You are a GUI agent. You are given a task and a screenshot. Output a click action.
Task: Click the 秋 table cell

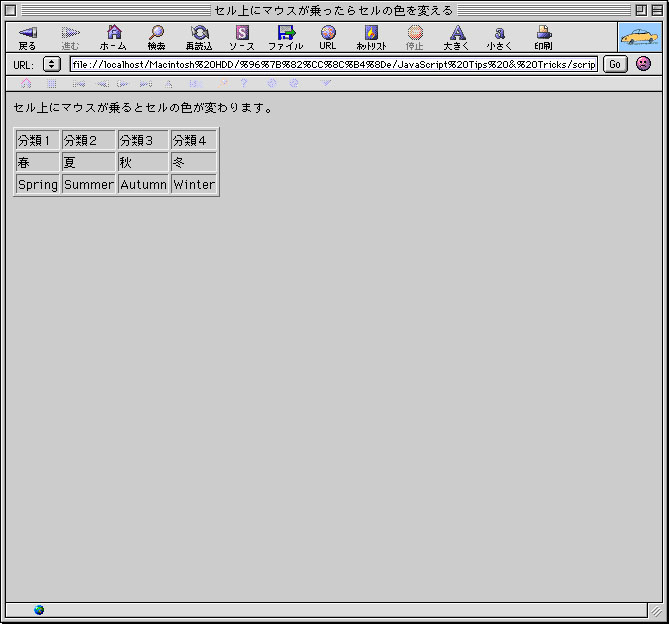(143, 162)
